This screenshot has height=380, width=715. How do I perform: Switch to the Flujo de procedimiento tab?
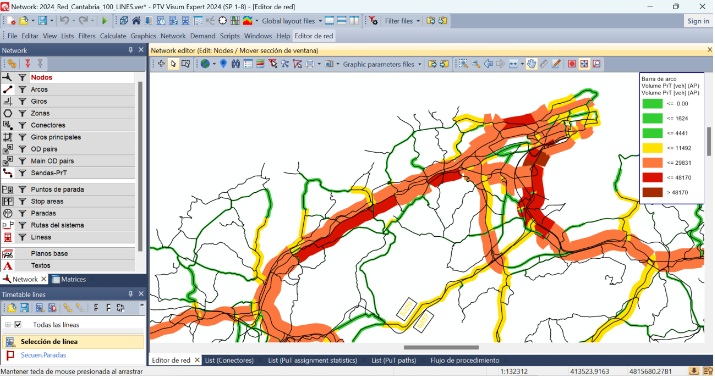465,360
